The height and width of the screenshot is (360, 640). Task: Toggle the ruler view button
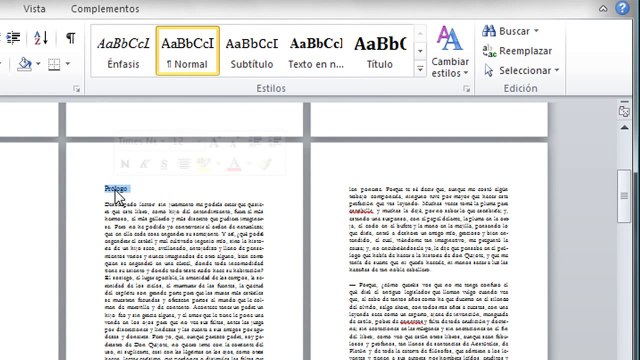point(624,111)
